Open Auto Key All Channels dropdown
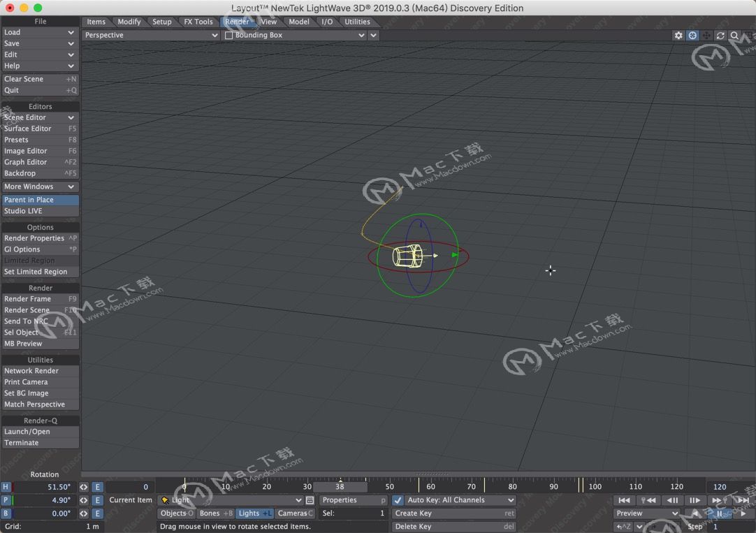This screenshot has width=756, height=533. click(460, 500)
